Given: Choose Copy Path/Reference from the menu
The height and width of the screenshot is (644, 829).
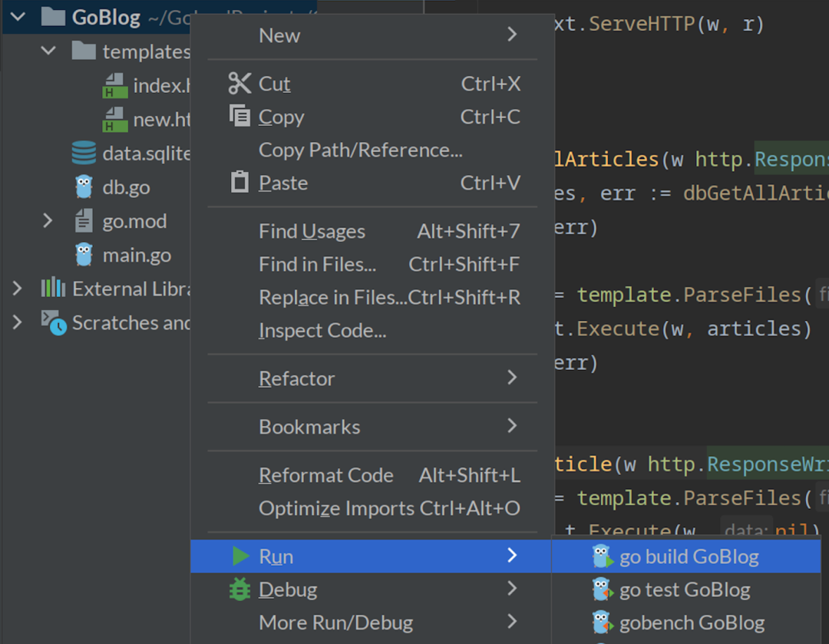Looking at the screenshot, I should tap(372, 150).
